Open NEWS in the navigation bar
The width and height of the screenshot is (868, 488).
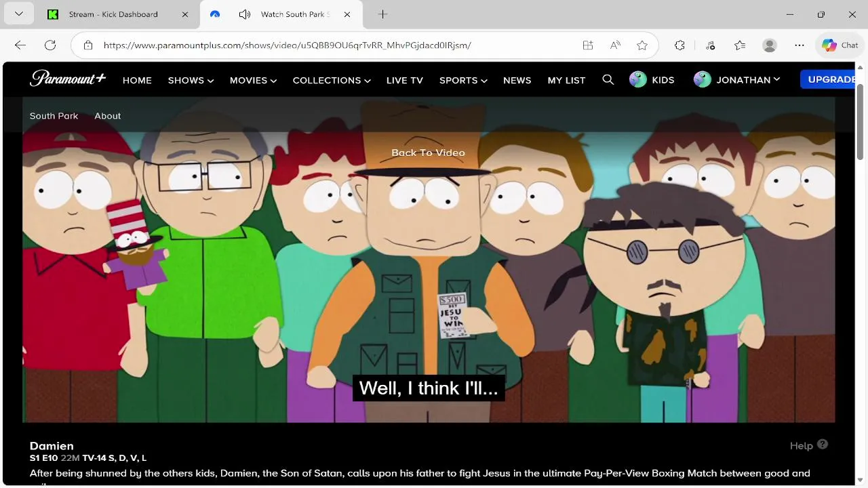pos(517,80)
